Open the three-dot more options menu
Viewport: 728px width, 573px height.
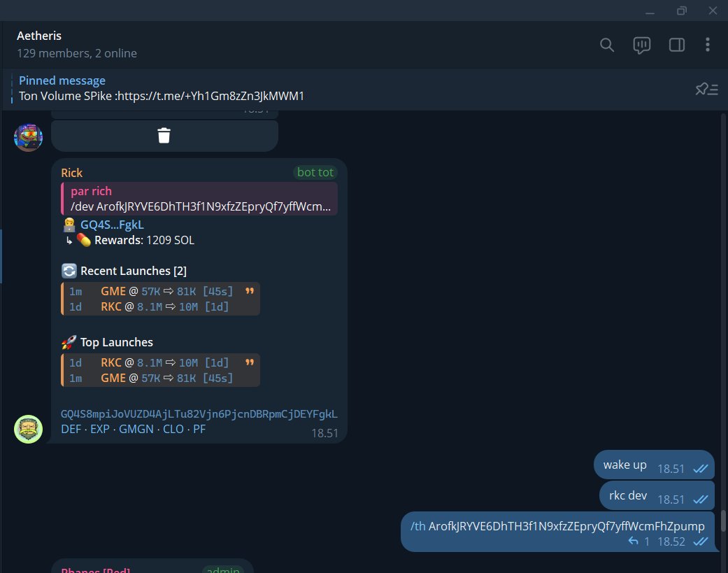click(x=708, y=45)
